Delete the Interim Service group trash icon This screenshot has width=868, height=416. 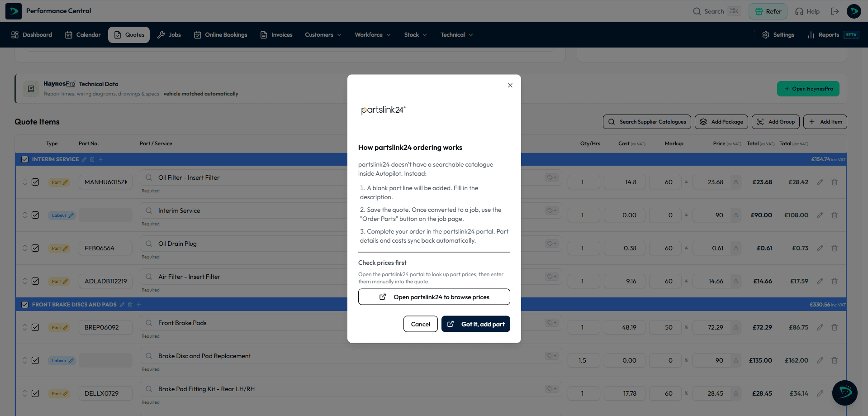click(x=92, y=159)
